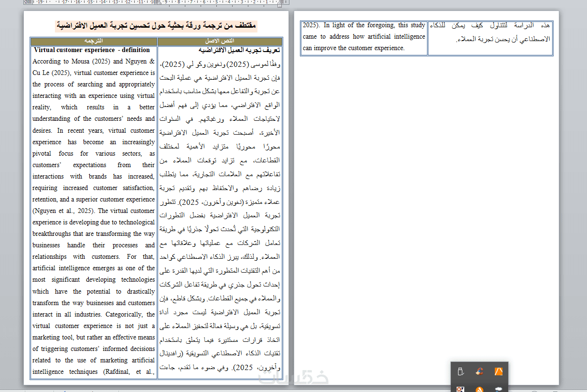Click the 'النص الاصل' table header cell
Image resolution: width=587 pixels, height=392 pixels.
pyautogui.click(x=220, y=41)
